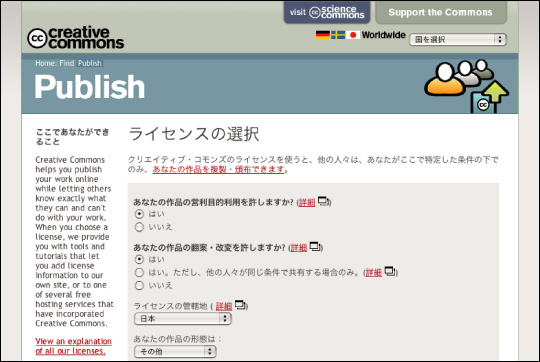Open popup icon beside license jurisdiction label
This screenshot has height=362, width=540.
[x=240, y=305]
